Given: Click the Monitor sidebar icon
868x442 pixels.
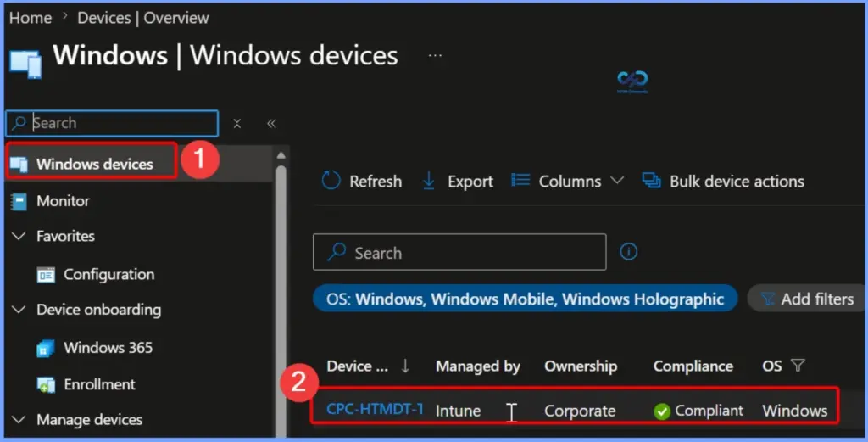Looking at the screenshot, I should click(19, 202).
